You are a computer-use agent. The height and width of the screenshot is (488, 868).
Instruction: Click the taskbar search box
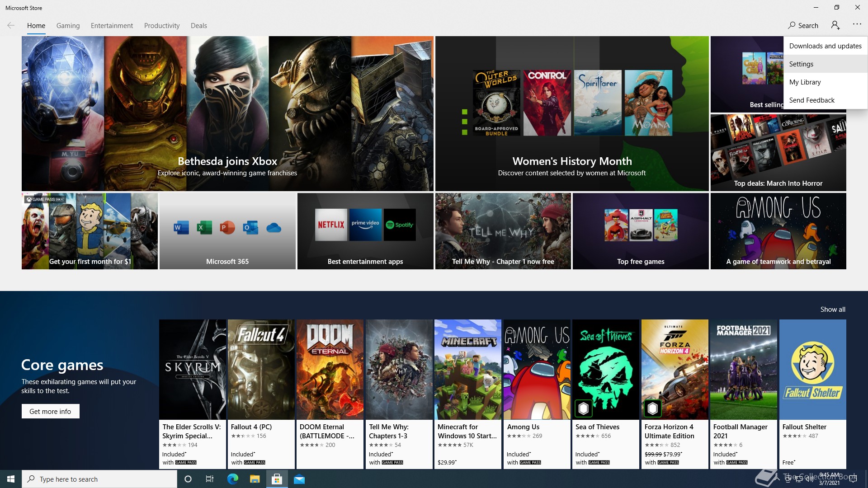pyautogui.click(x=99, y=479)
